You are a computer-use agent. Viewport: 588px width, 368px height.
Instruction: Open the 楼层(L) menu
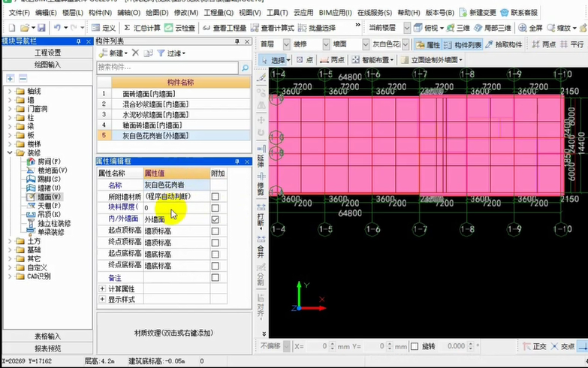[72, 12]
